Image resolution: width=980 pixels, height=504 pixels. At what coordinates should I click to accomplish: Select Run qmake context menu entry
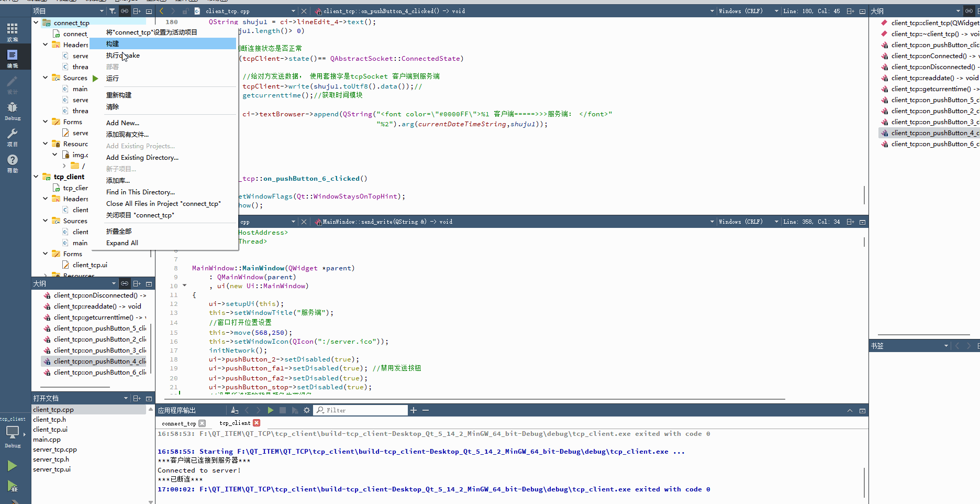click(163, 56)
